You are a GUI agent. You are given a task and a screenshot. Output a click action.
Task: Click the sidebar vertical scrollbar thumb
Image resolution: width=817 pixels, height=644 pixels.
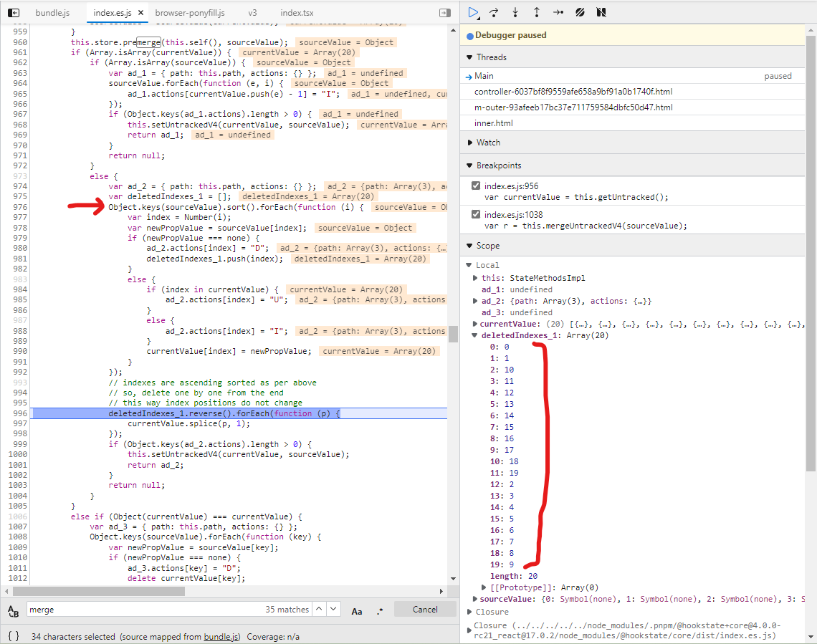click(x=811, y=254)
